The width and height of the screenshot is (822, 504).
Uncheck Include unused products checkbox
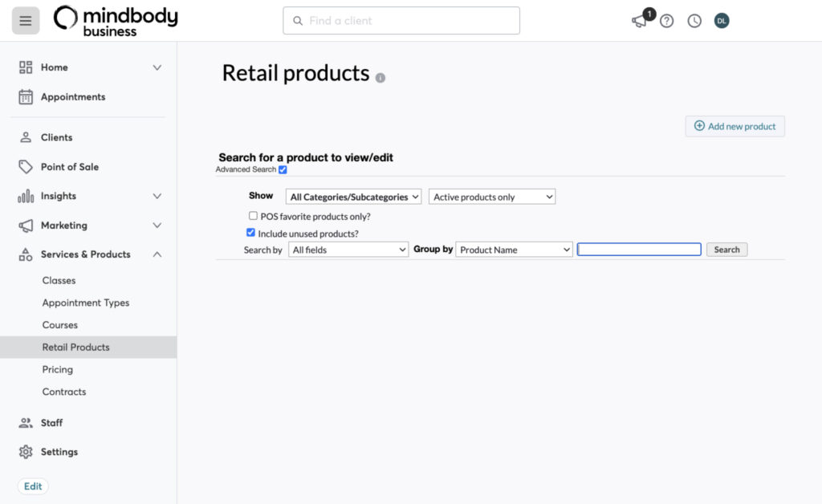(x=250, y=233)
